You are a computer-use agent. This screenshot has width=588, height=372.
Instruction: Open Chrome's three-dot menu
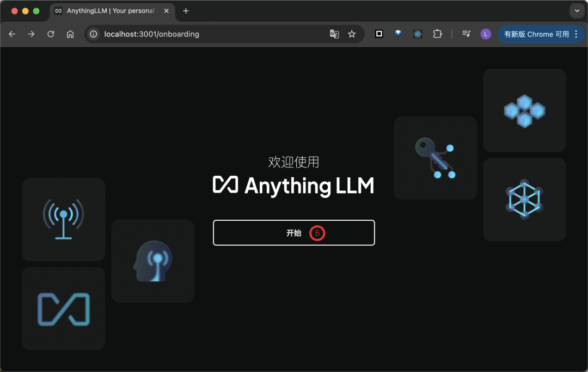click(x=577, y=34)
